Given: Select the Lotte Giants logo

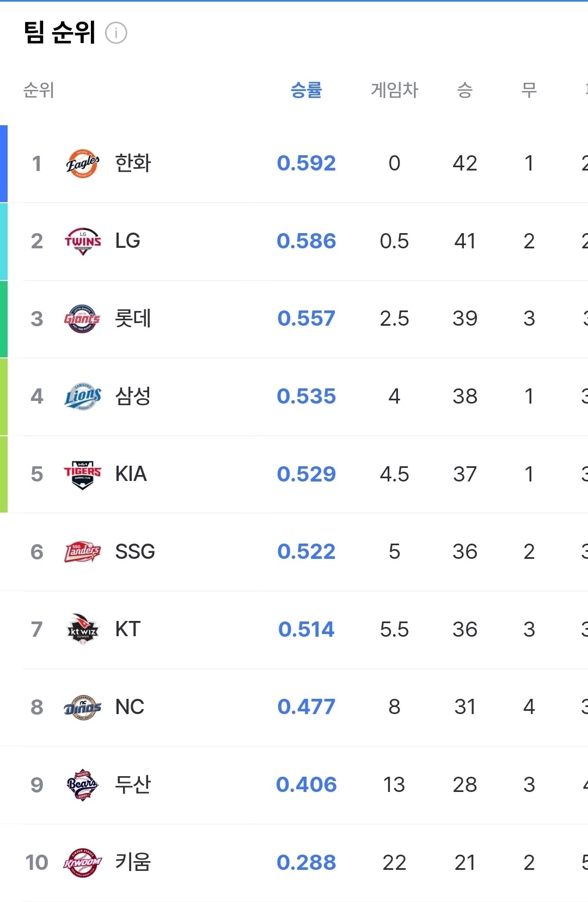Looking at the screenshot, I should [x=83, y=319].
